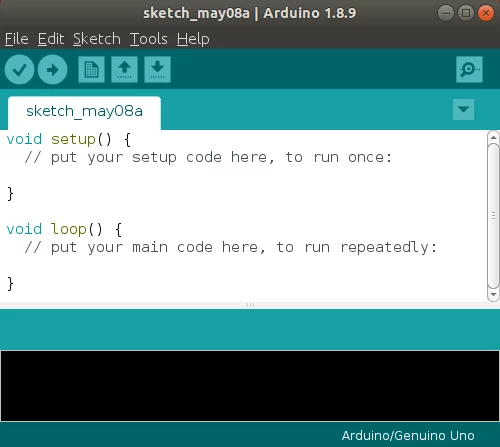Create a new sketch with New icon
The height and width of the screenshot is (447, 500).
tap(91, 69)
